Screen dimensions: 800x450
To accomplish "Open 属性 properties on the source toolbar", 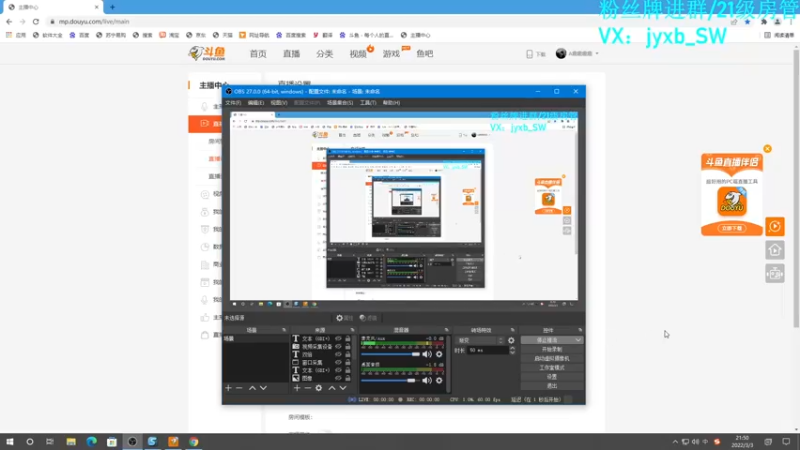I will pos(344,318).
